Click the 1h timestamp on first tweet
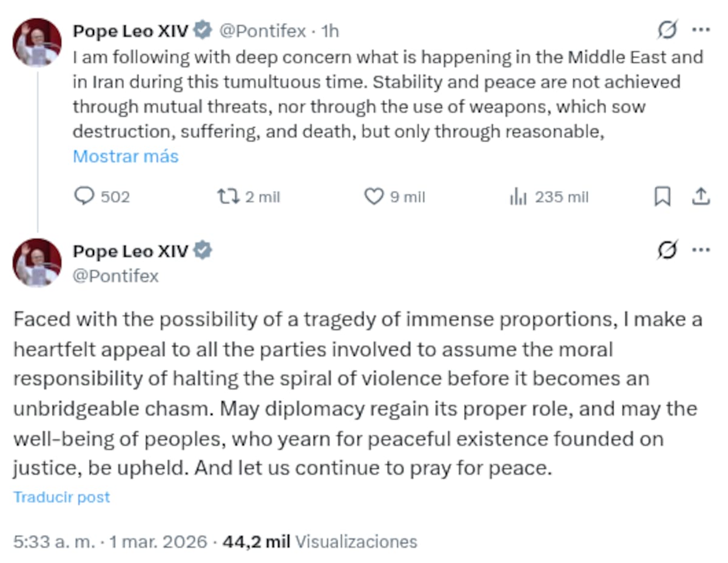The image size is (728, 563). coord(330,30)
